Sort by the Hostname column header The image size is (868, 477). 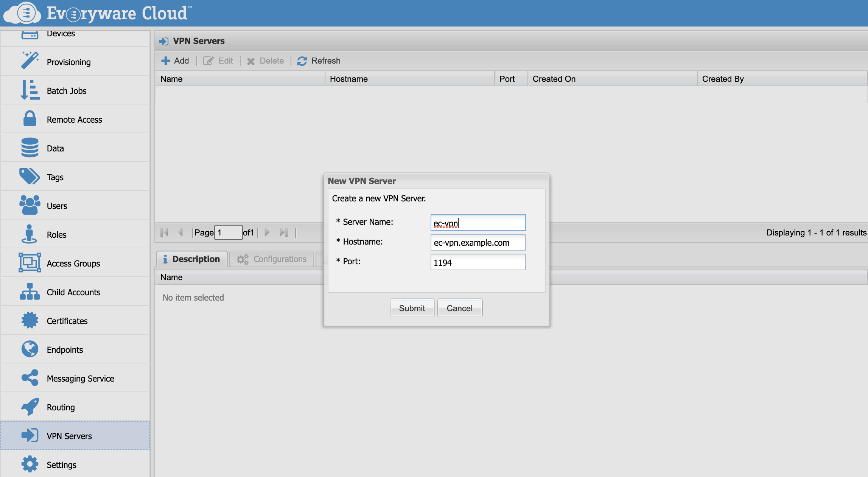click(410, 79)
